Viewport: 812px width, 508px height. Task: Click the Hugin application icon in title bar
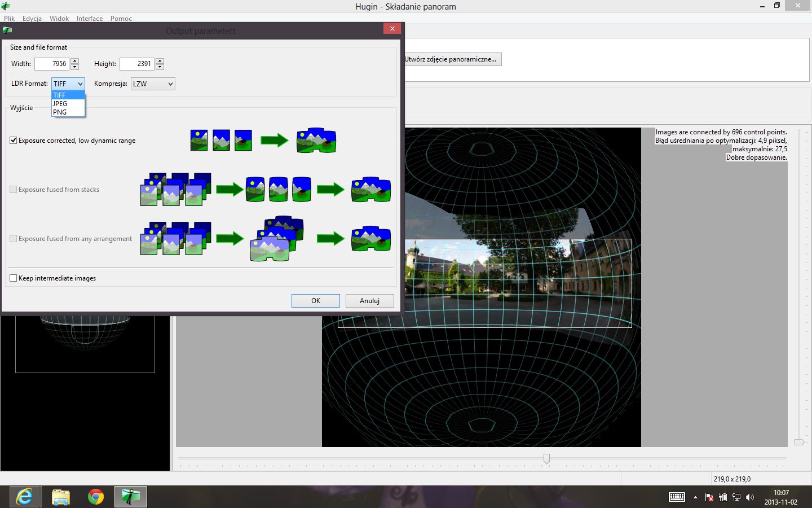point(6,6)
